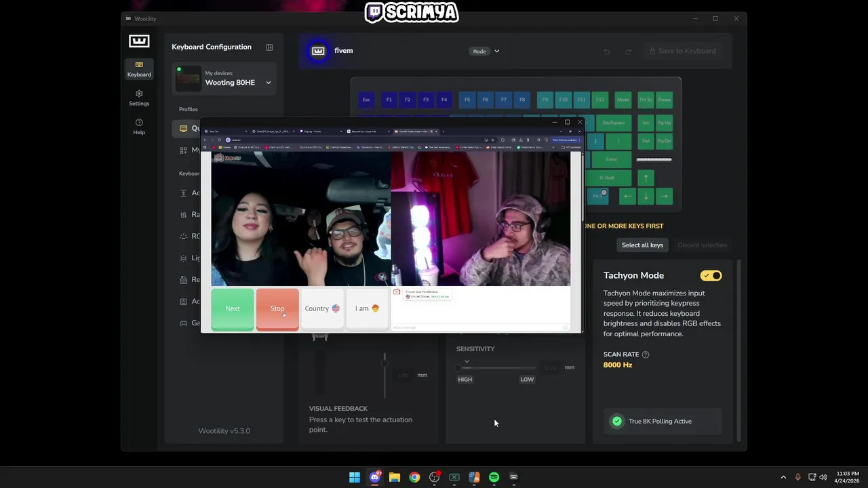Screen dimensions: 868x488
Task: Select the Pg Up key on keyboard layout
Action: point(665,123)
